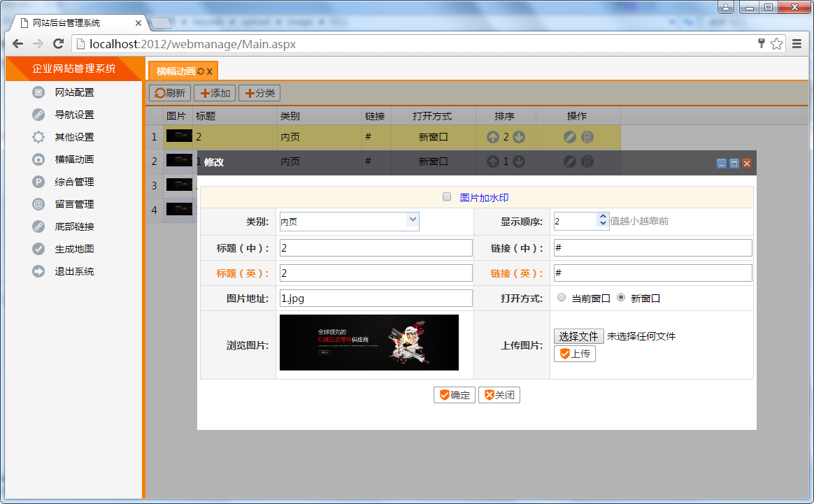814x504 pixels.
Task: Click 选择文件 button
Action: 578,336
